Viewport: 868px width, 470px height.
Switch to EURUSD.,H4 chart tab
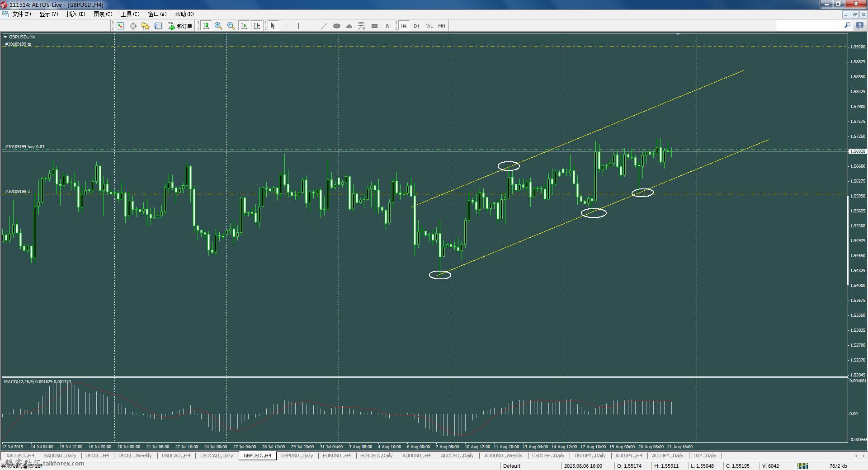coord(337,456)
